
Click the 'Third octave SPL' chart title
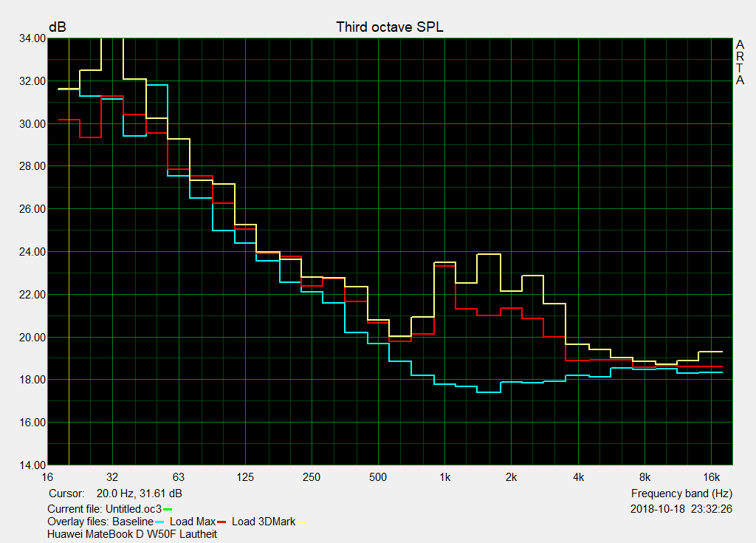[x=390, y=27]
